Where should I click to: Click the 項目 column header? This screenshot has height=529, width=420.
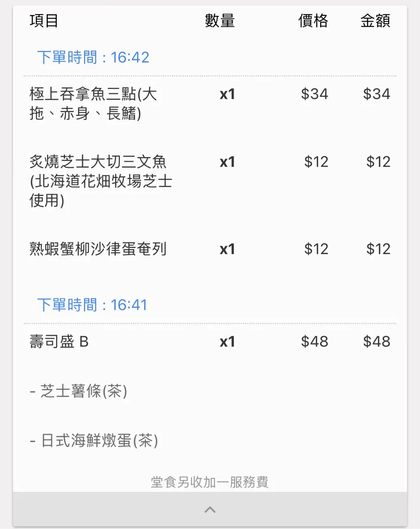(x=44, y=21)
